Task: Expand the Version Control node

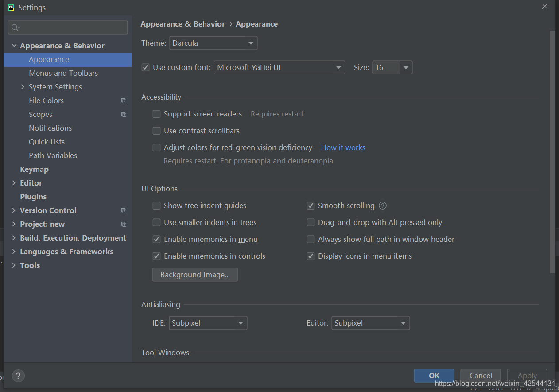Action: 14,210
